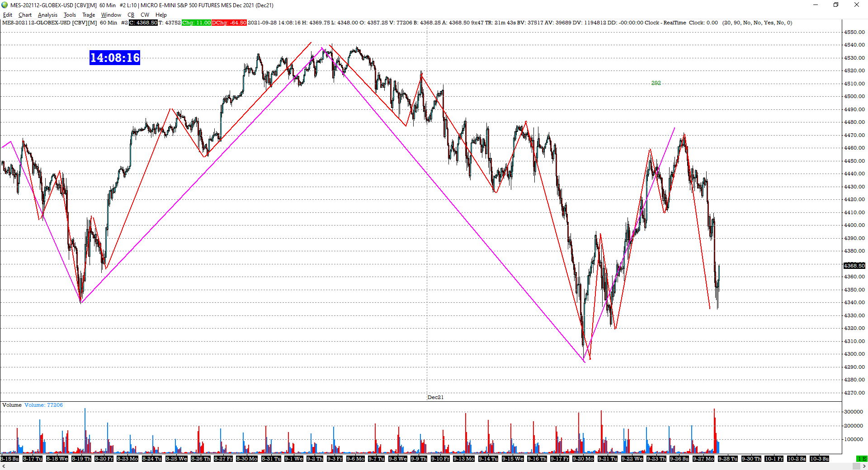Click the '9-3 Fr' date label

[x=335, y=459]
